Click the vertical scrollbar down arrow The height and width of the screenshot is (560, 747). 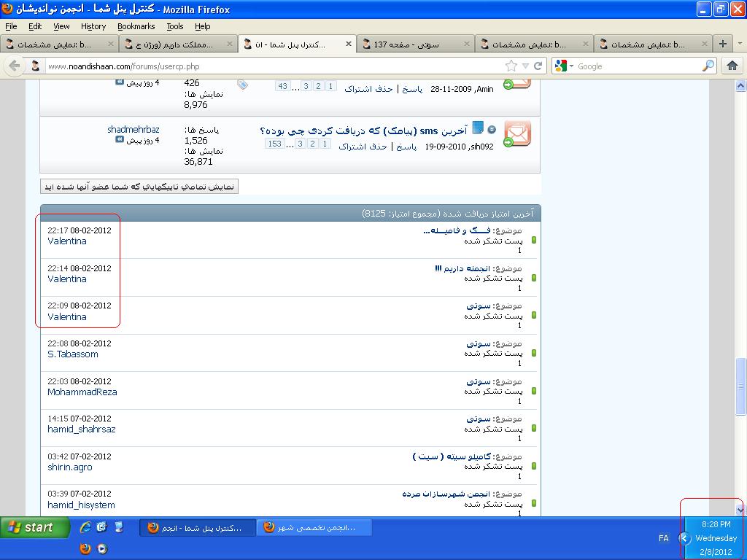(740, 510)
